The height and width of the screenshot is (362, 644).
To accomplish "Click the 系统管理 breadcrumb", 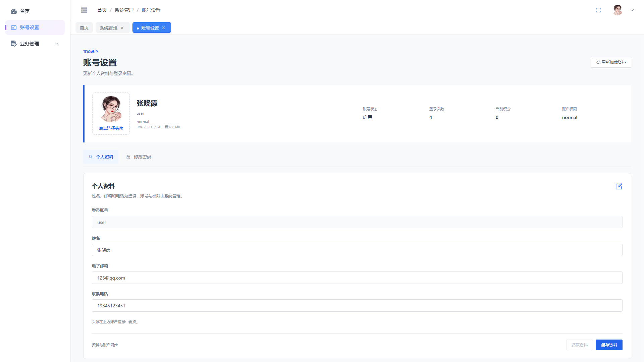I will pyautogui.click(x=124, y=10).
